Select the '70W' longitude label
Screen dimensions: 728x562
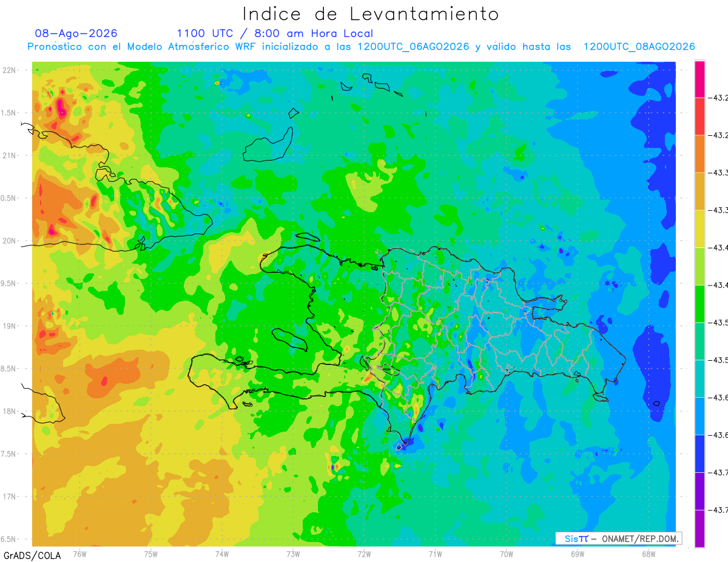tap(506, 554)
